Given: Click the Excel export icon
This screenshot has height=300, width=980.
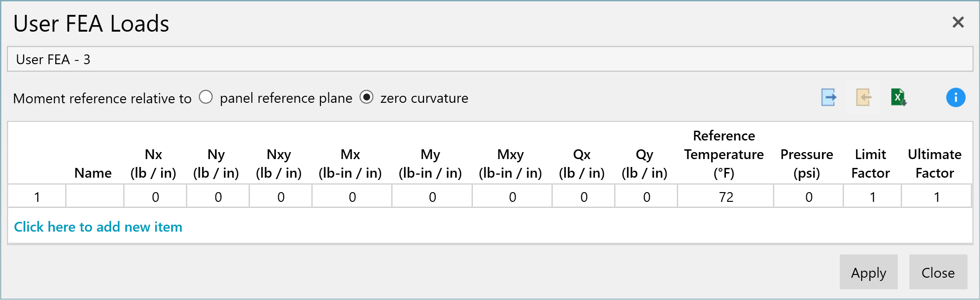Looking at the screenshot, I should click(x=899, y=98).
